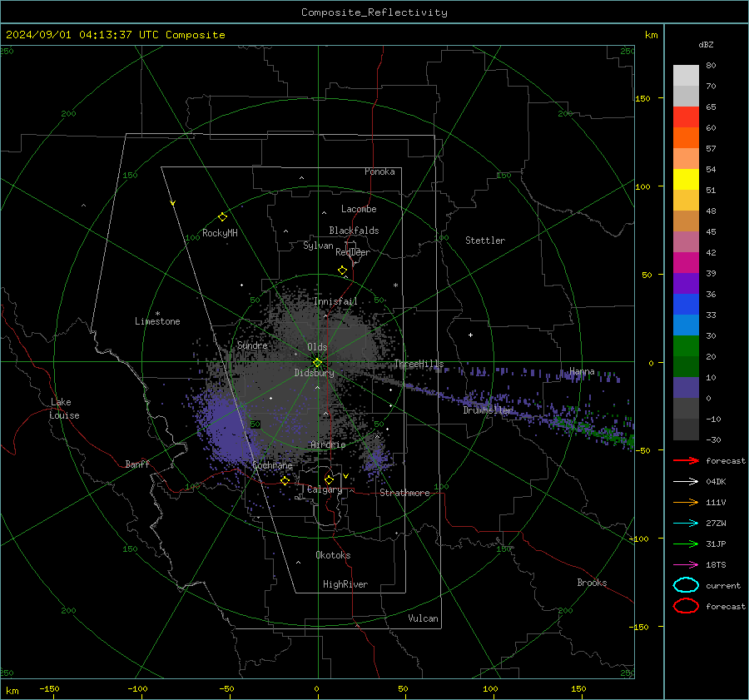The height and width of the screenshot is (700, 749).
Task: Click the asterisk marker above Limestone
Action: [157, 314]
